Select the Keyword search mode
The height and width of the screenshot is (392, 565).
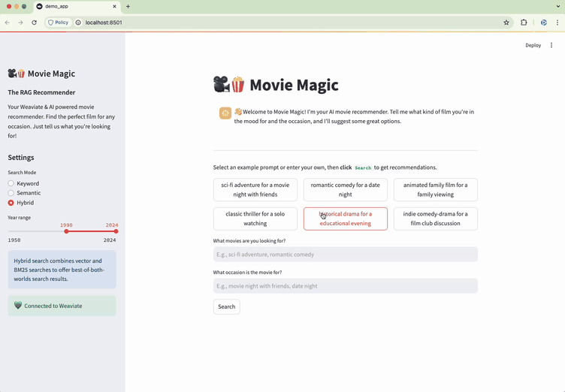click(11, 183)
